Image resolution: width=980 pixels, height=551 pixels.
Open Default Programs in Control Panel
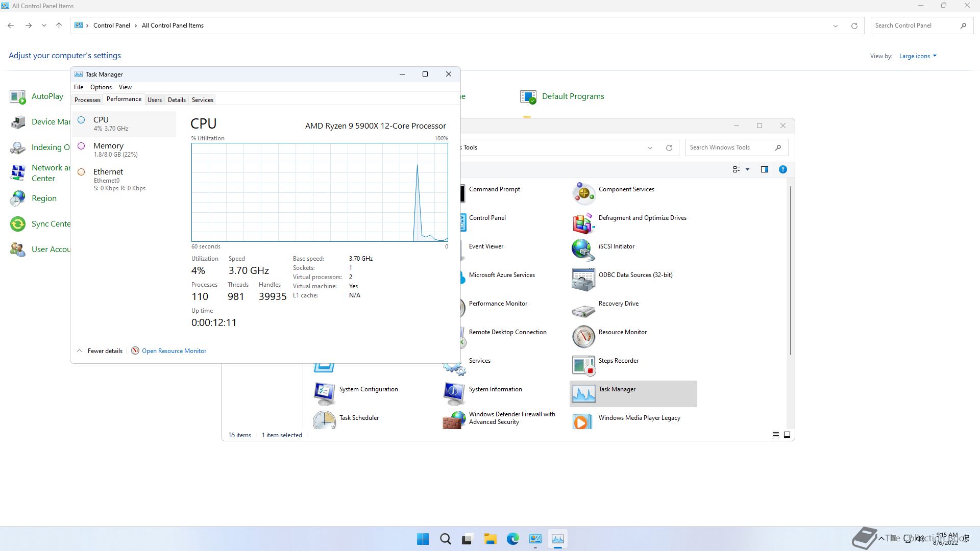(x=572, y=96)
